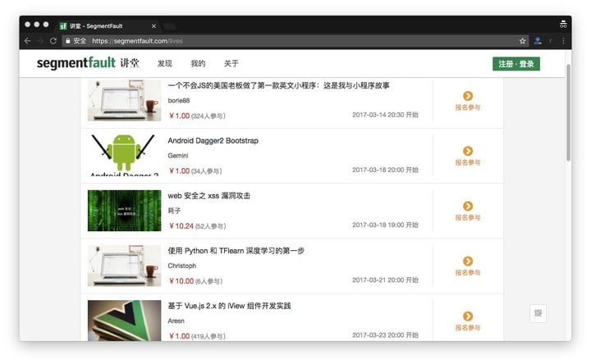Open the 美国老板 小程序故事 course title

point(278,85)
